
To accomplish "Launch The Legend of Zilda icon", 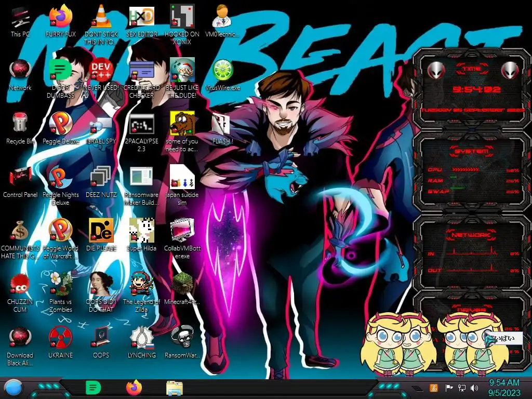I will pyautogui.click(x=141, y=284).
